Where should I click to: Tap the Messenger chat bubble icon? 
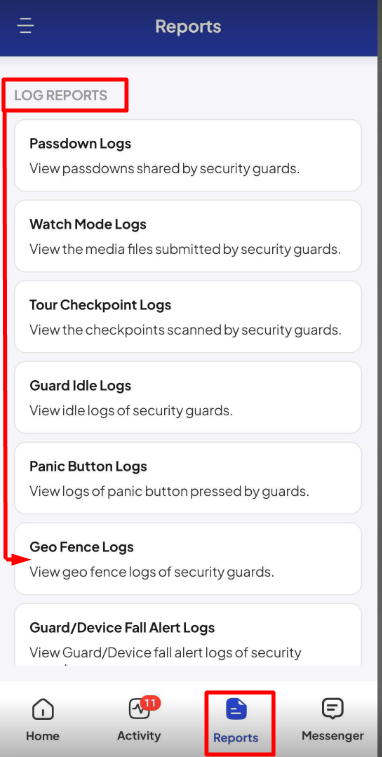(332, 709)
